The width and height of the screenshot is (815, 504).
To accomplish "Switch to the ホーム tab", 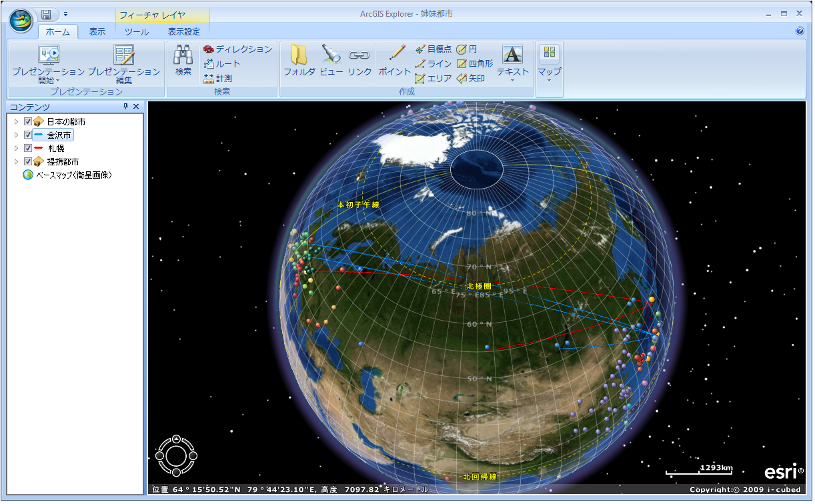I will (x=58, y=31).
